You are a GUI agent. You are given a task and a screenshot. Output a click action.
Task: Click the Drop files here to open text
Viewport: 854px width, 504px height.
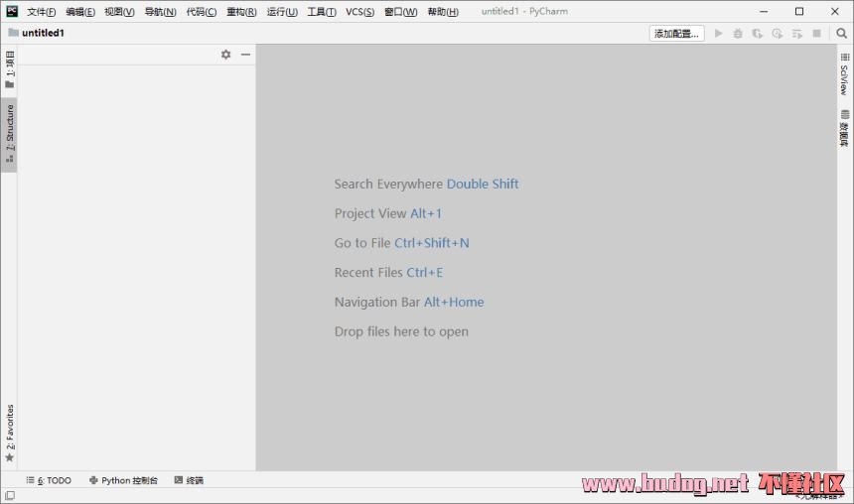click(x=401, y=331)
